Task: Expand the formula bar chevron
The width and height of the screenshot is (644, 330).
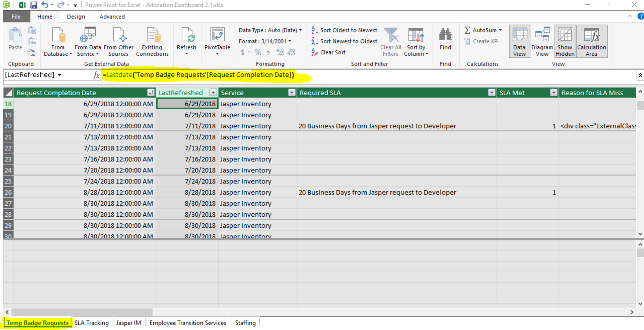Action: (640, 75)
